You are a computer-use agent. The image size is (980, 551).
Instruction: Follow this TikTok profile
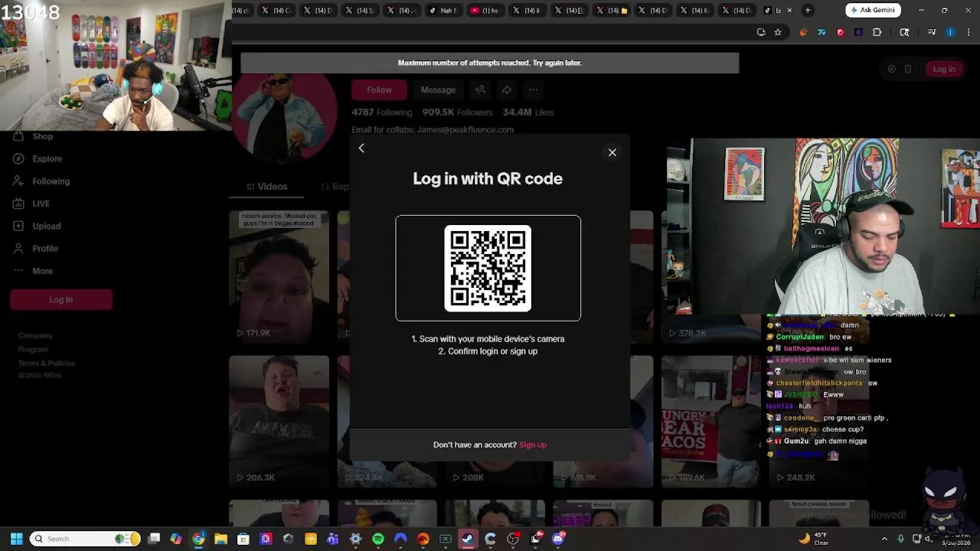pyautogui.click(x=379, y=90)
